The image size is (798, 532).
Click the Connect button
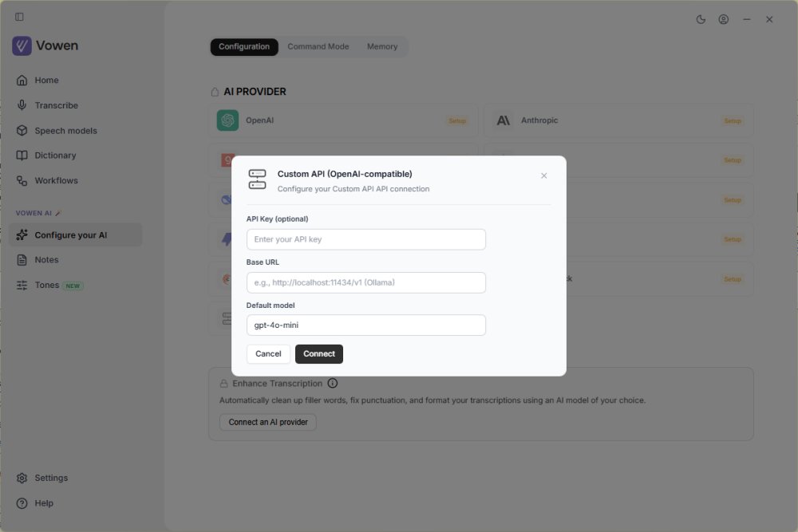[x=319, y=354]
